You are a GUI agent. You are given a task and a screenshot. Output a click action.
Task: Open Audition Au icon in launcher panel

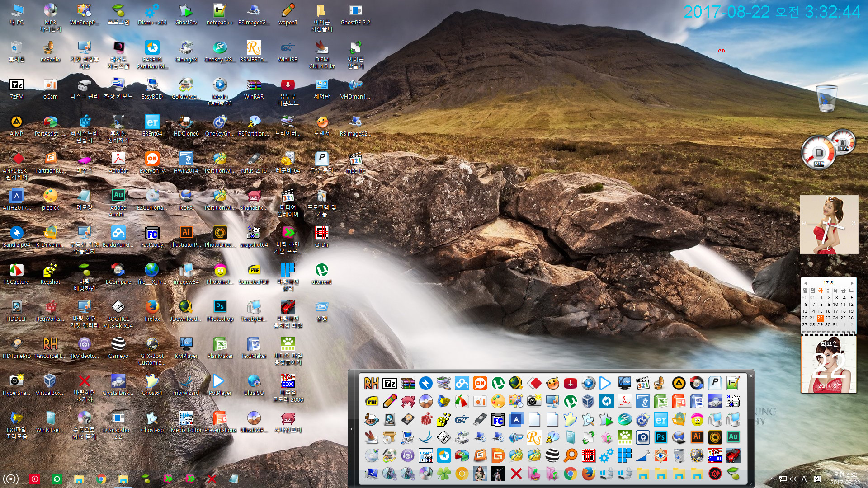point(733,437)
